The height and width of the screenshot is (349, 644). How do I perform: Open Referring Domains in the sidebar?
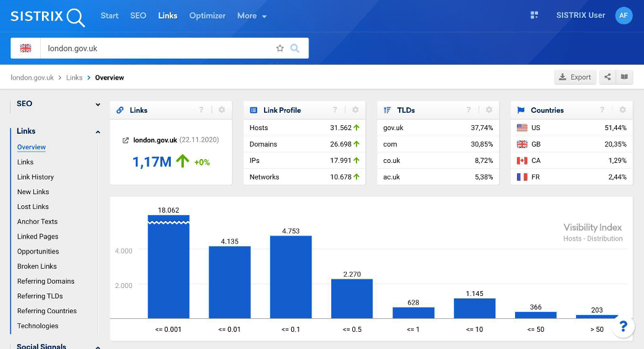pyautogui.click(x=46, y=281)
